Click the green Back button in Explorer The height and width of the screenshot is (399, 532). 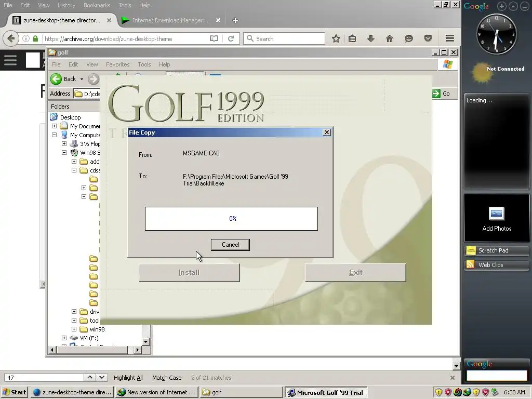point(63,79)
